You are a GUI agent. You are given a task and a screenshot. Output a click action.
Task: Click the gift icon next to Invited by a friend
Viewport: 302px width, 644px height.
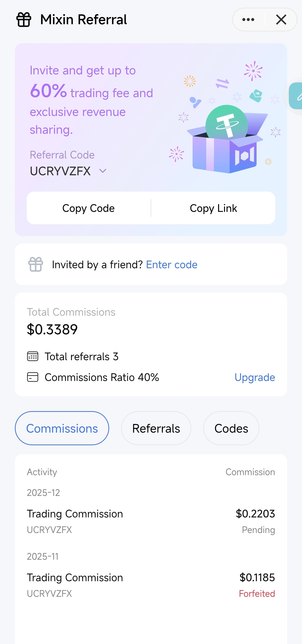(36, 264)
